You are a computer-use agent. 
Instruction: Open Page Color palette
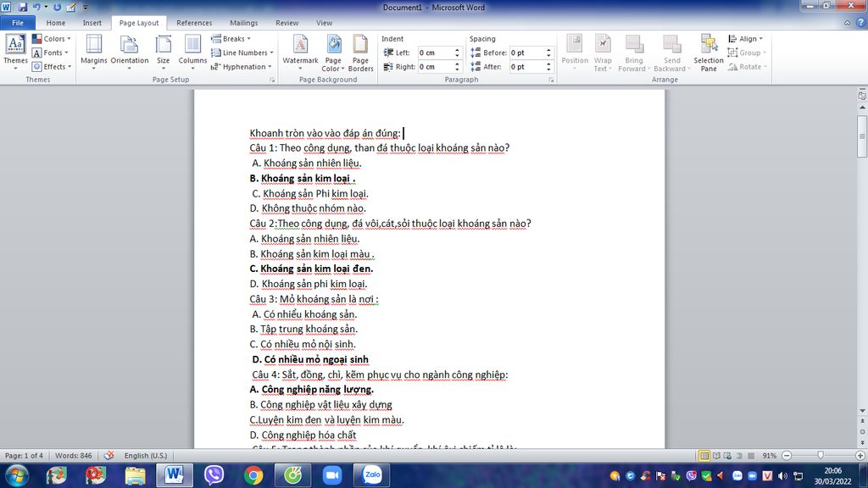(x=333, y=52)
